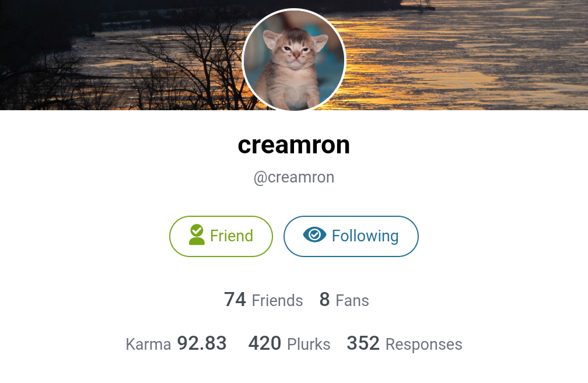View the 352 Responses count
Screen dimensions: 588x383
coord(404,343)
